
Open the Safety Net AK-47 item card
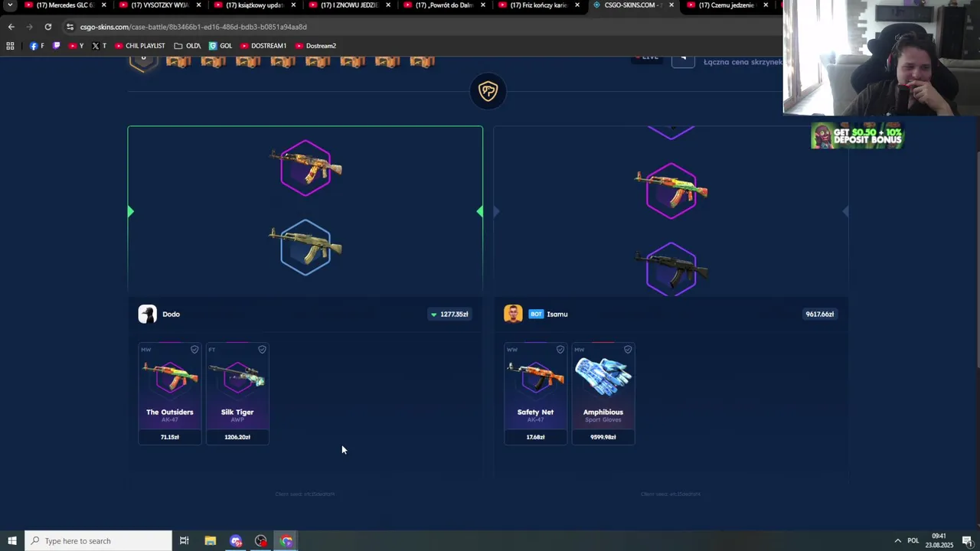[535, 393]
